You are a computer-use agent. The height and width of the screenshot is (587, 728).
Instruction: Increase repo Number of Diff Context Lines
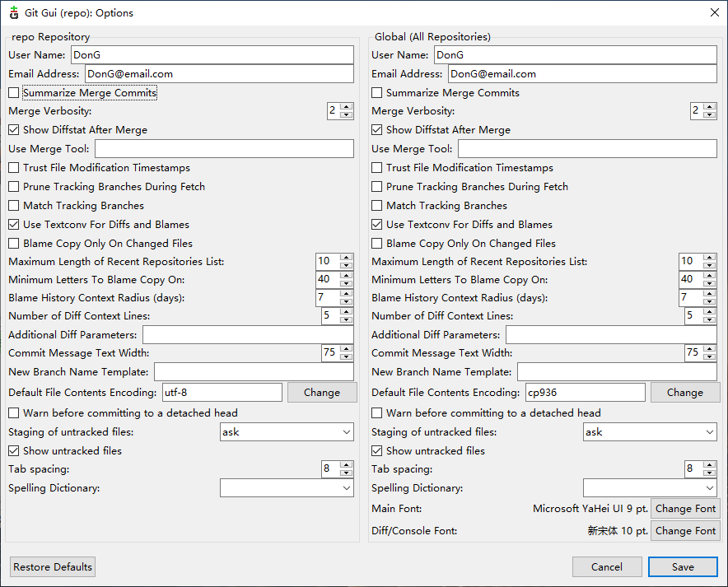(347, 312)
